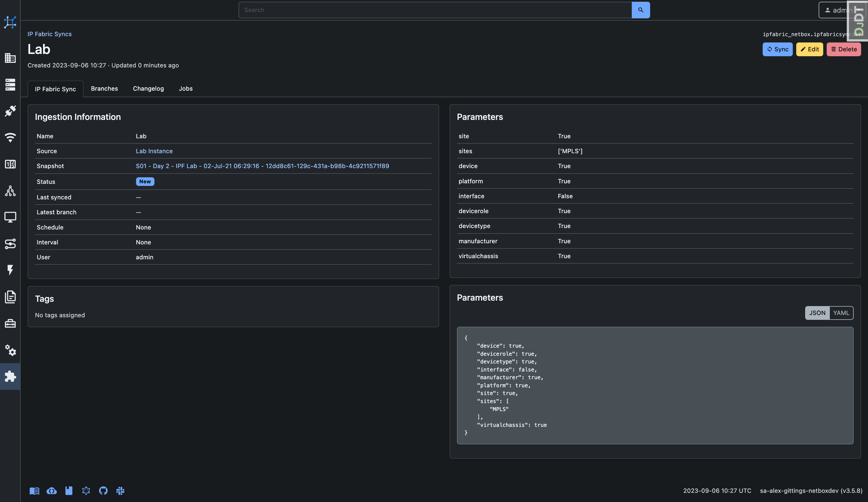Select the IP Fabric Sync tab

click(55, 89)
